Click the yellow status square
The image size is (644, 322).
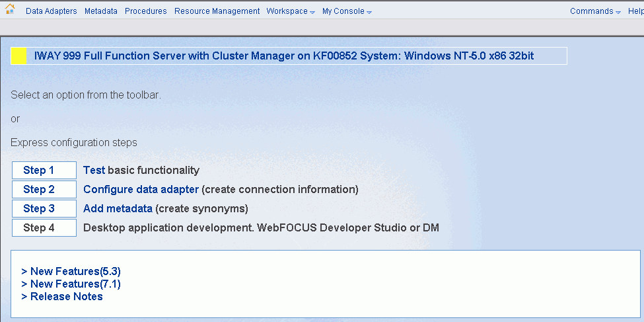click(19, 56)
